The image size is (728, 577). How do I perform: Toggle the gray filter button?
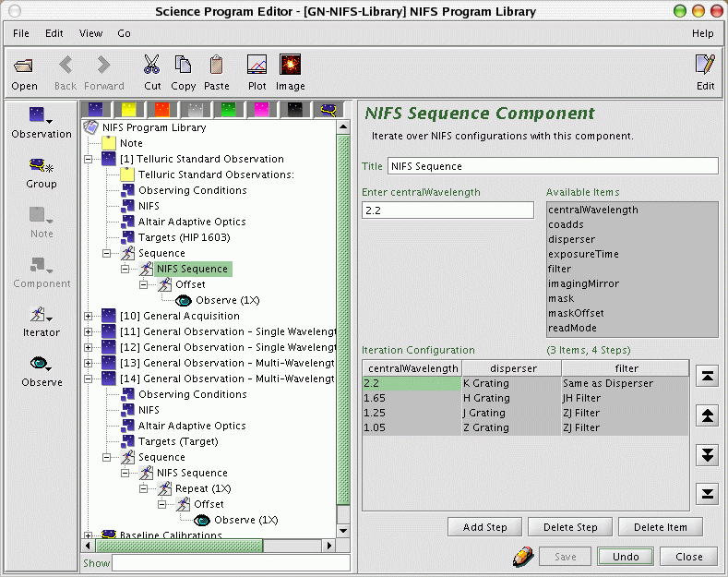click(196, 110)
